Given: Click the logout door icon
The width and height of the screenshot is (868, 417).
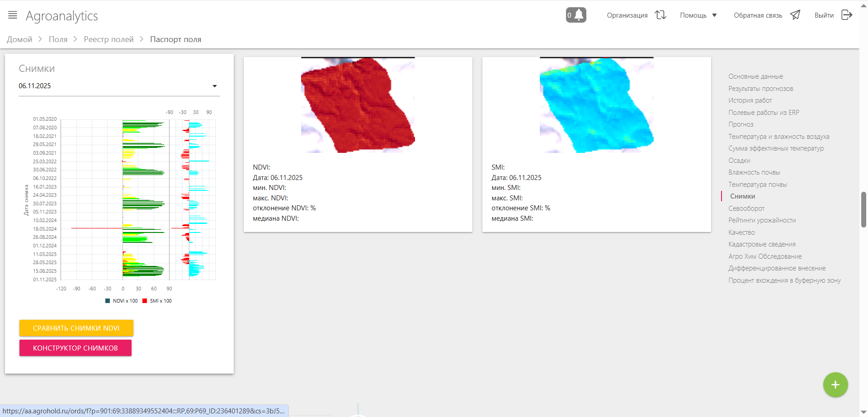Looking at the screenshot, I should click(846, 15).
